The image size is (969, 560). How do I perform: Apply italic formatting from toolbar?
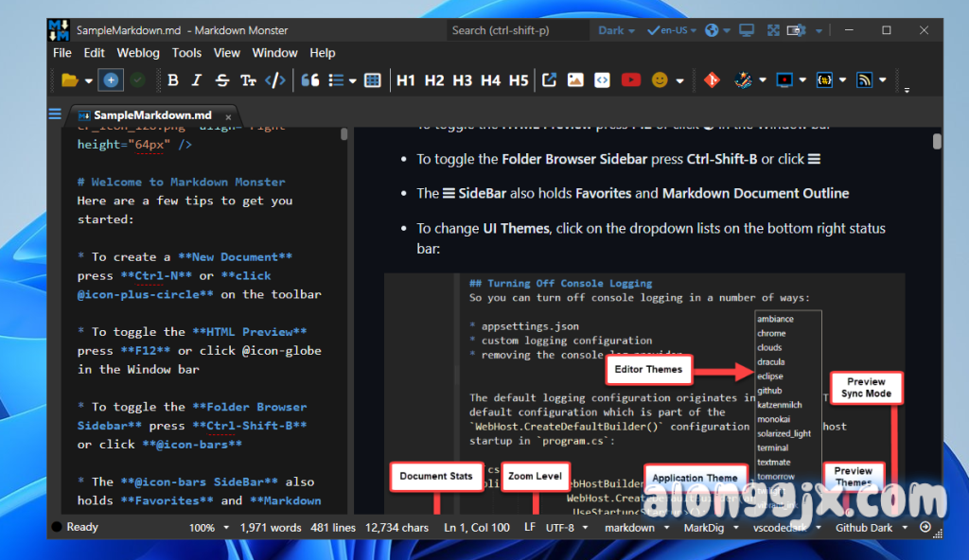pyautogui.click(x=197, y=80)
